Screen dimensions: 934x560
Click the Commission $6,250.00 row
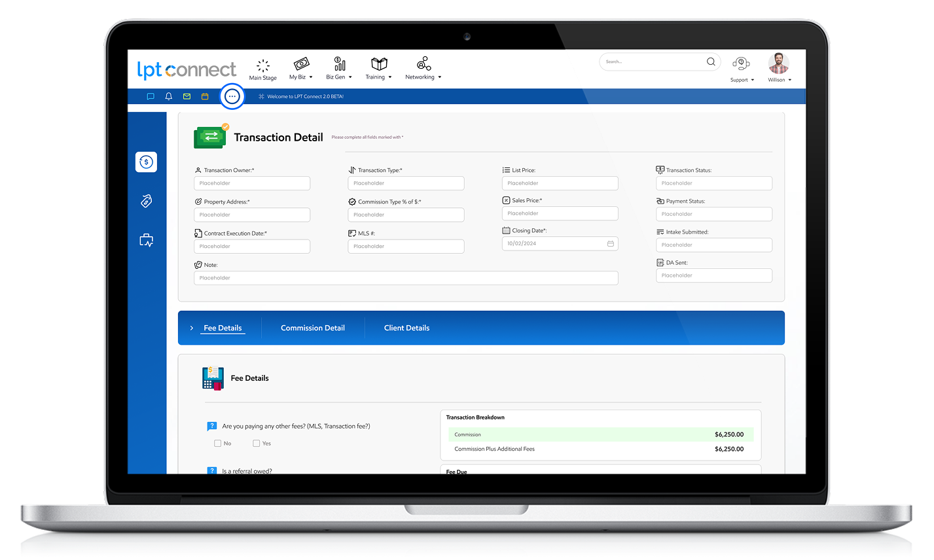[601, 434]
